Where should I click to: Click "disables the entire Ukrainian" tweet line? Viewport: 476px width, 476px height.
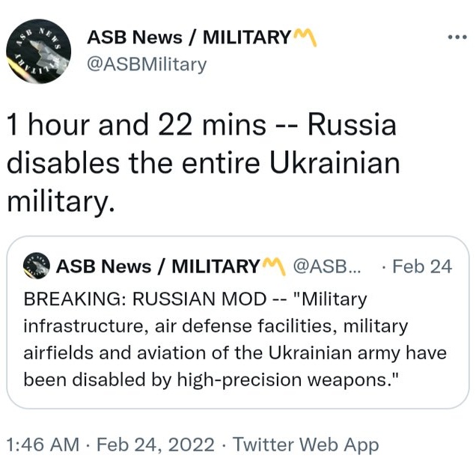[x=203, y=162]
